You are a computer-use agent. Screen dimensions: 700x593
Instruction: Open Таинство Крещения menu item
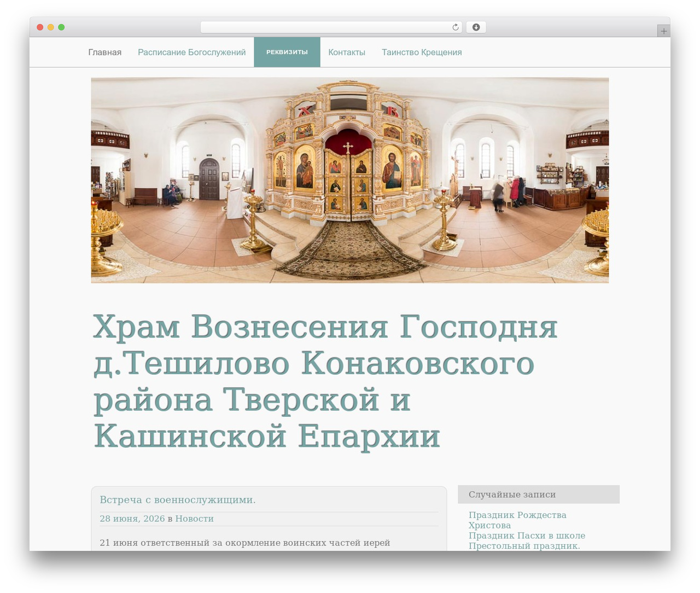pyautogui.click(x=422, y=53)
